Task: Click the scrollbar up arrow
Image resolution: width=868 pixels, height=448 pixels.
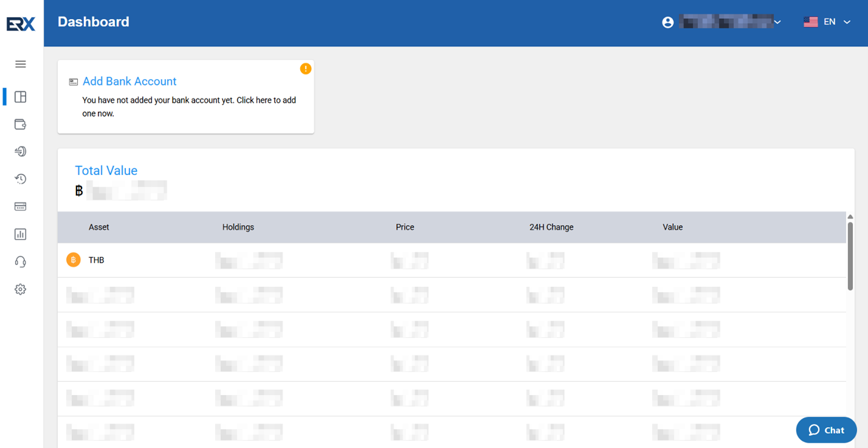Action: pyautogui.click(x=850, y=217)
